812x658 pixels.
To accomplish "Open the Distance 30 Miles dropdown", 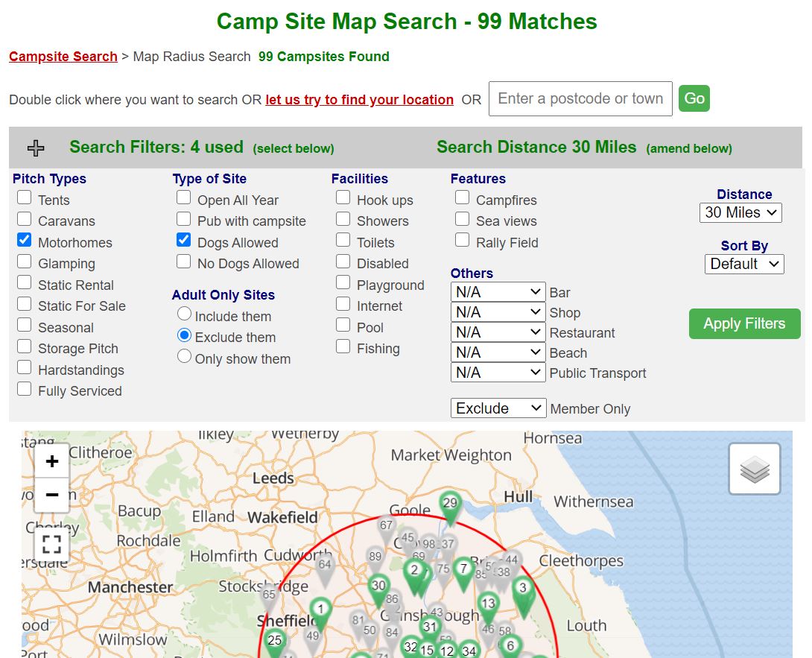I will pos(740,212).
